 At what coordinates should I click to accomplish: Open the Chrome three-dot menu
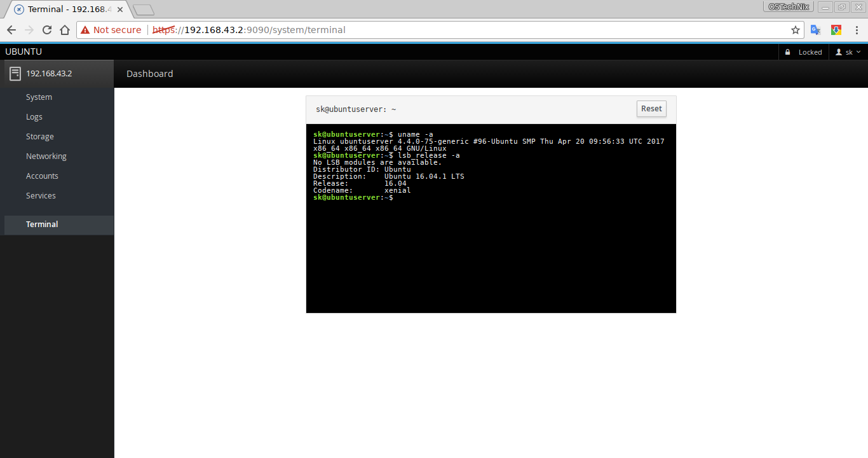pyautogui.click(x=857, y=29)
